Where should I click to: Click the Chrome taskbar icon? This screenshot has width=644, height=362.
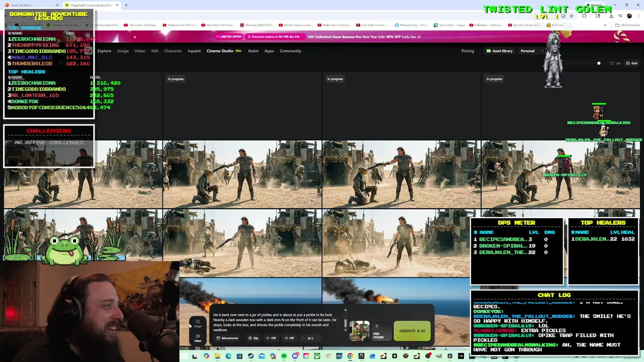click(x=350, y=356)
